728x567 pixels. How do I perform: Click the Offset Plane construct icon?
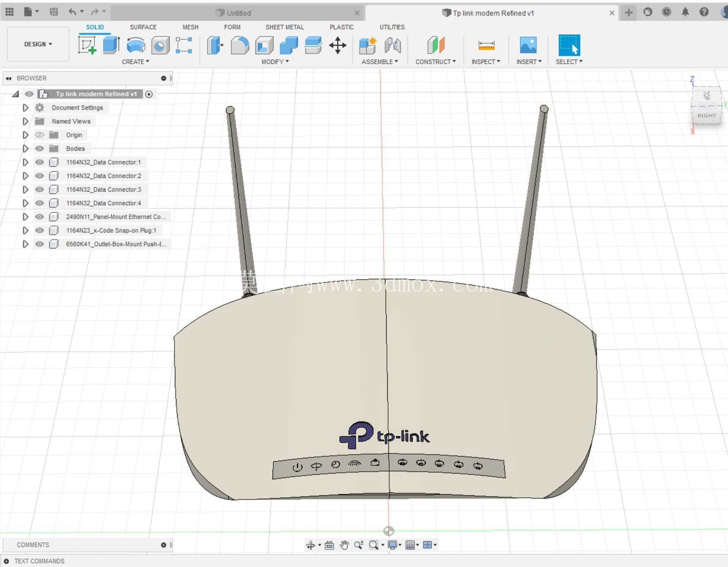click(436, 45)
